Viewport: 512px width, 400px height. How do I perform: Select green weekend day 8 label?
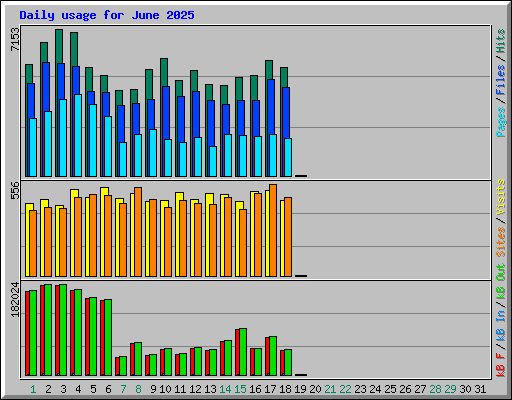pos(138,389)
